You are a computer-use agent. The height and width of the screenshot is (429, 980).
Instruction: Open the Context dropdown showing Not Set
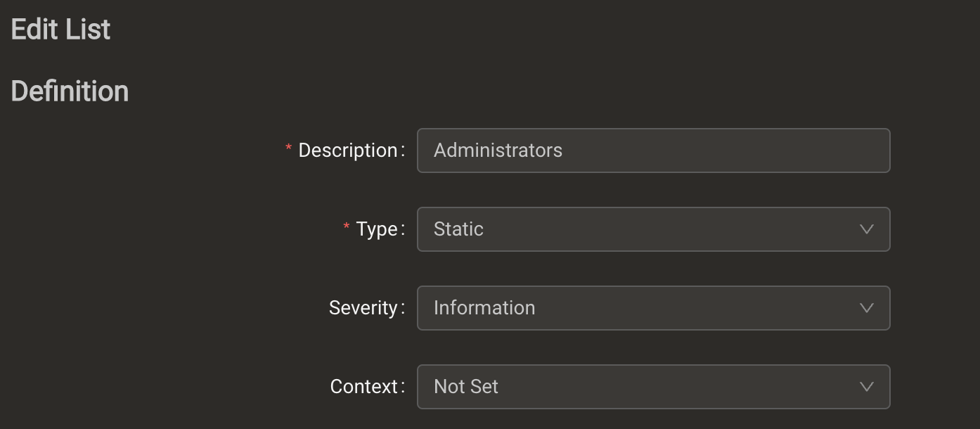tap(654, 387)
